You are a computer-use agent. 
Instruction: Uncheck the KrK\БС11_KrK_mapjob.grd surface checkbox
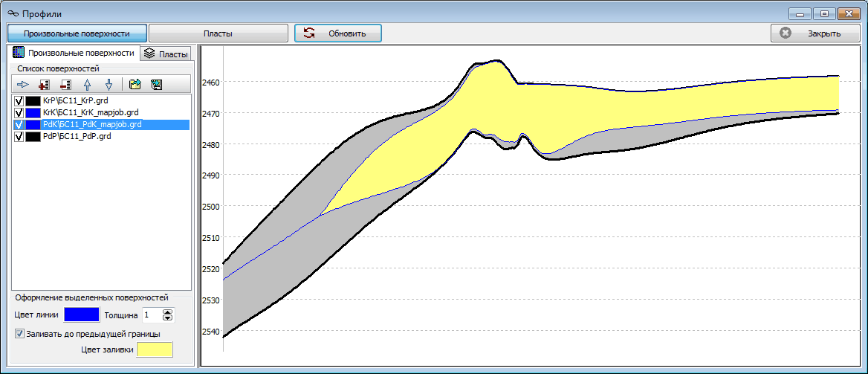click(19, 112)
